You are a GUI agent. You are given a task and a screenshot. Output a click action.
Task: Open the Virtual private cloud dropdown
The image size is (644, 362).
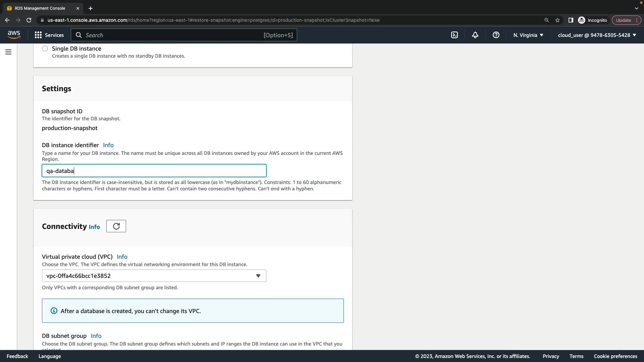(x=154, y=276)
